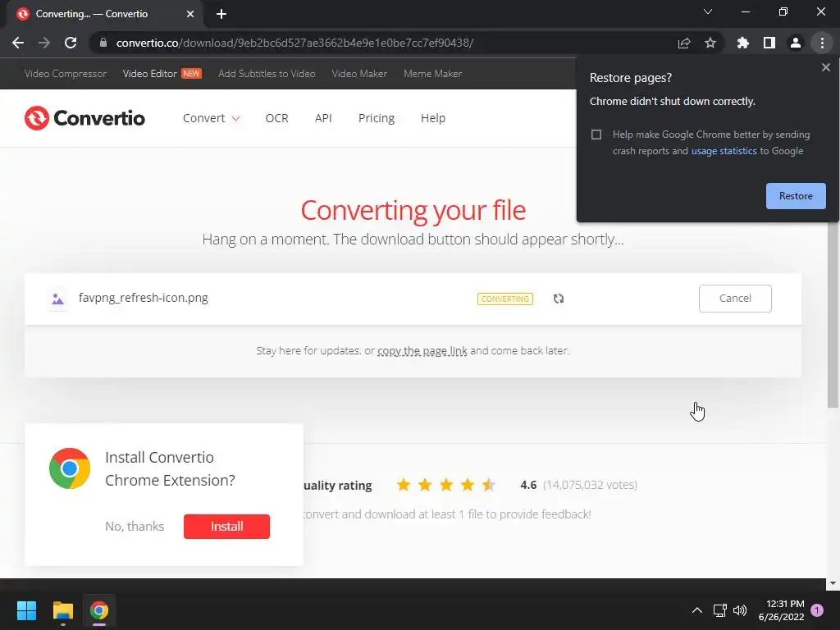The image size is (840, 630).
Task: Click the share page icon
Action: pos(684,43)
